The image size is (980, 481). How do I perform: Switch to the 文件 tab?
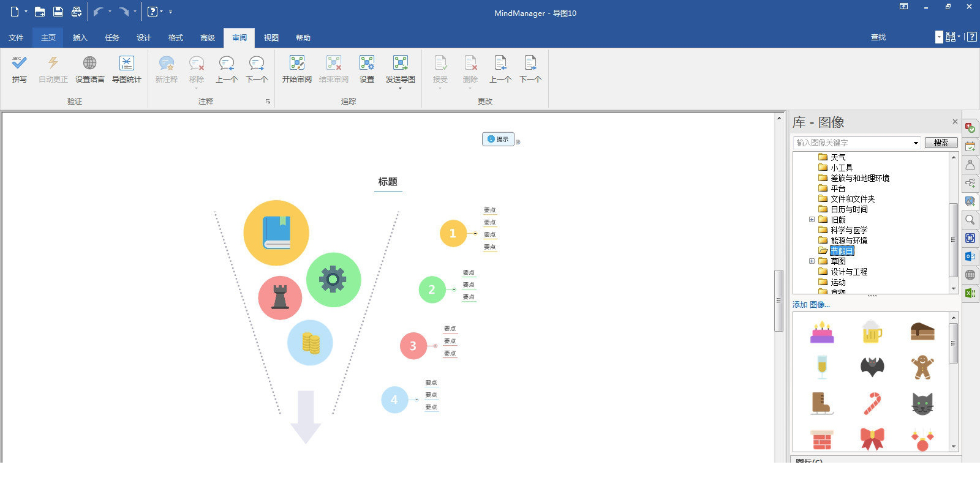[16, 38]
